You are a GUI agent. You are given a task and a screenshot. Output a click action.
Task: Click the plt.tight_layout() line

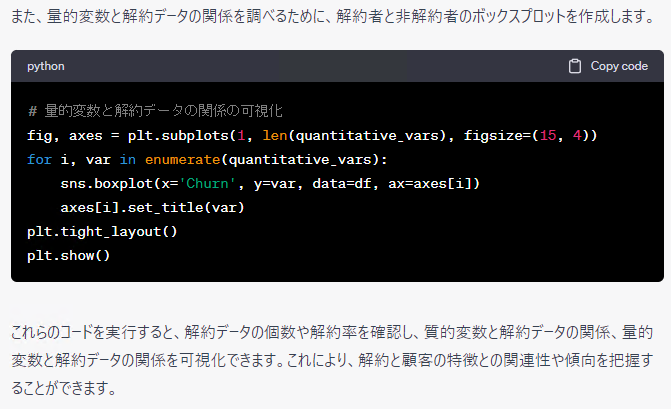pos(102,231)
